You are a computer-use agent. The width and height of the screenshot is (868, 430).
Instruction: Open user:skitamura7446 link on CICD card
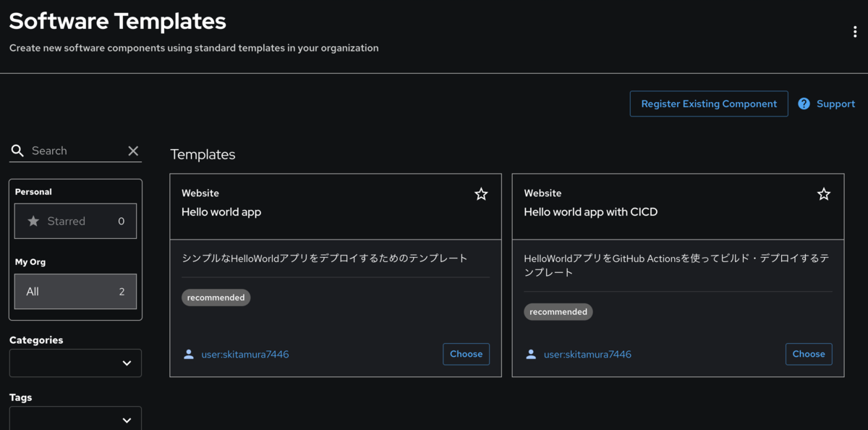click(587, 354)
